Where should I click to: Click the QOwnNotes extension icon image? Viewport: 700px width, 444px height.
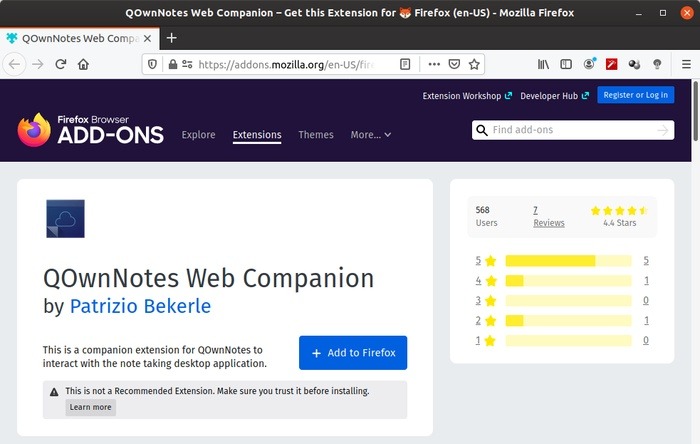click(x=65, y=219)
